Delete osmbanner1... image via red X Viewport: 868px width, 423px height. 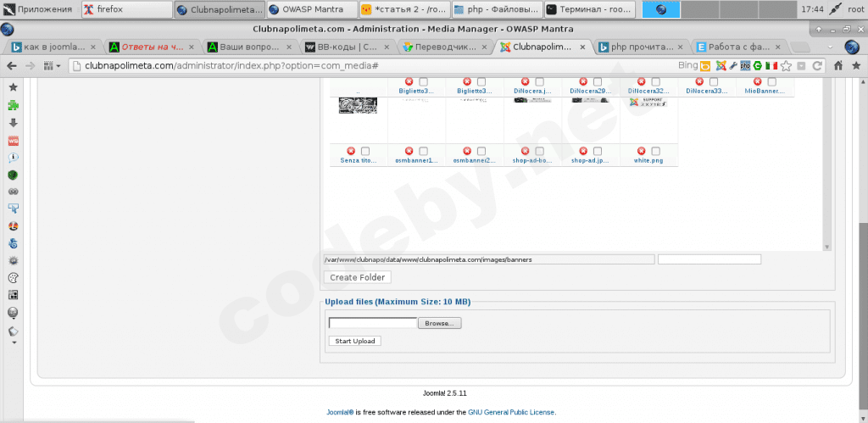409,151
